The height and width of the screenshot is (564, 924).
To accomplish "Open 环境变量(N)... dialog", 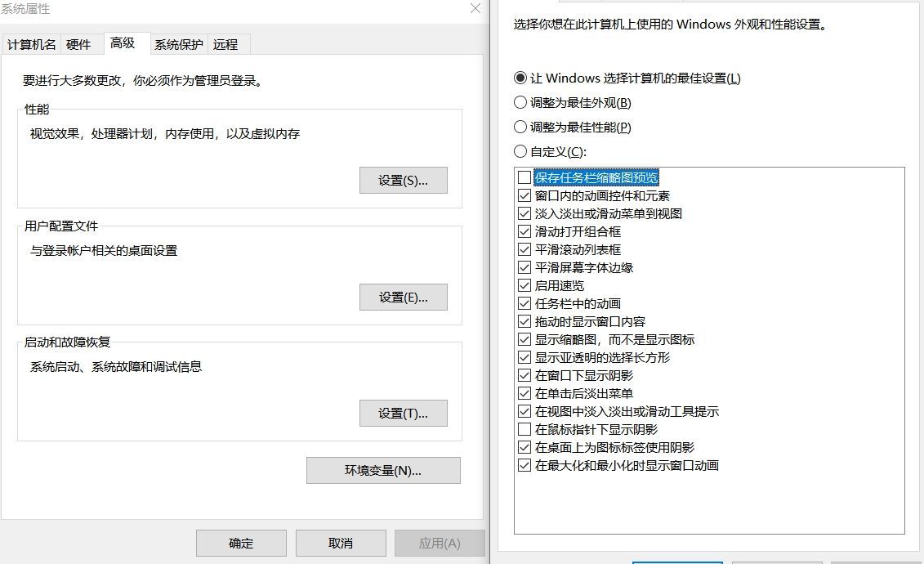I will point(383,470).
